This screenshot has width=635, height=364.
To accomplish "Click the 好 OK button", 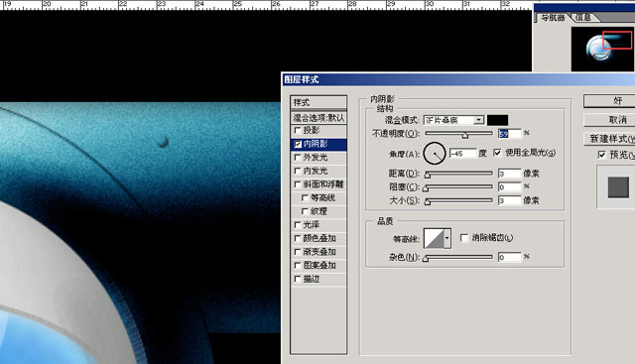I will [x=609, y=101].
